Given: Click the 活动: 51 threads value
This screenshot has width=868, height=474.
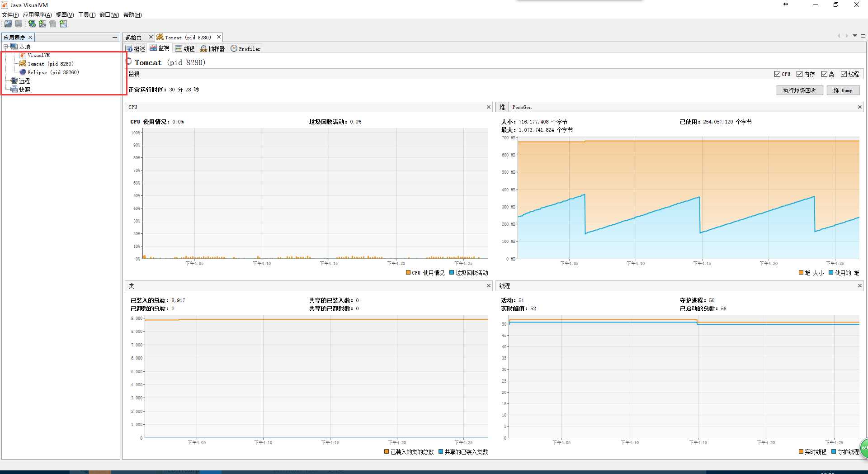Looking at the screenshot, I should tap(512, 300).
